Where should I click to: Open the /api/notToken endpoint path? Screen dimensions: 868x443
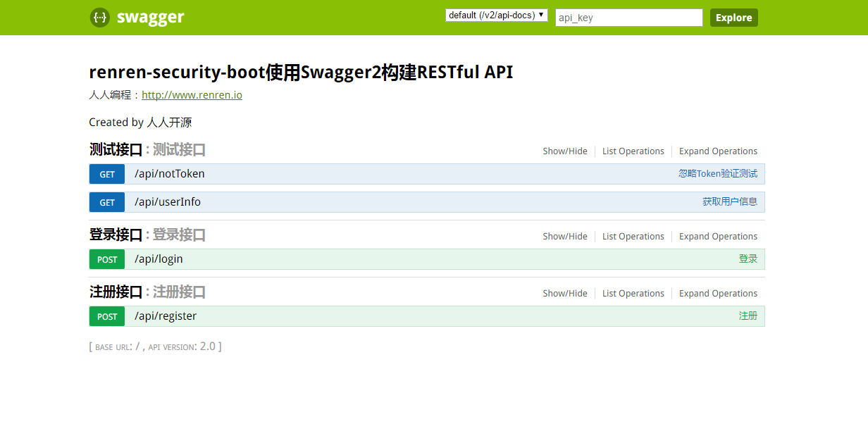tap(170, 174)
